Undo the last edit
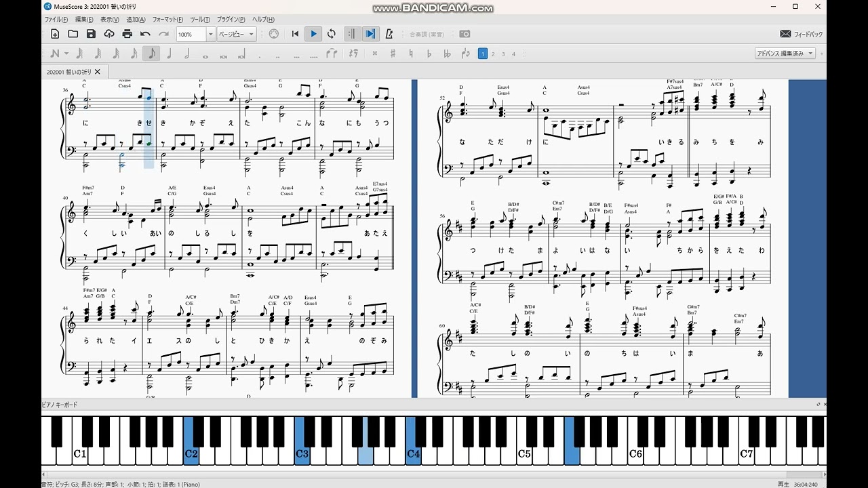This screenshot has height=488, width=868. click(145, 34)
